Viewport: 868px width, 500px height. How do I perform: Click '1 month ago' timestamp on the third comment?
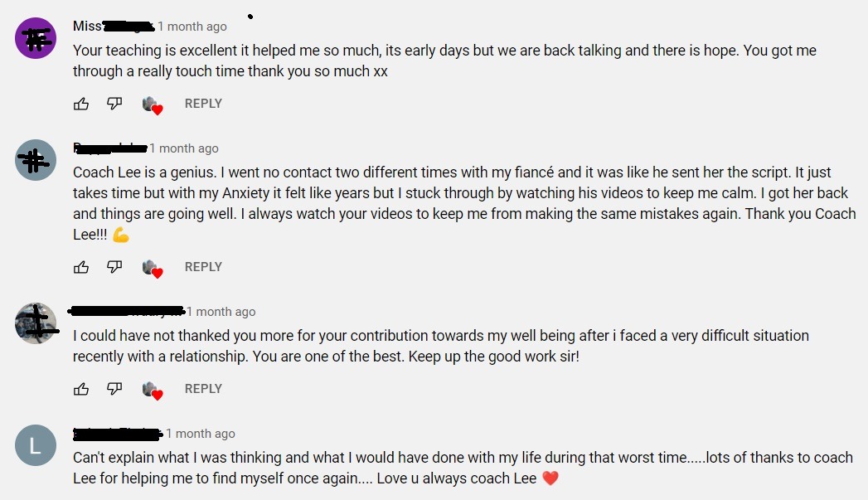click(221, 312)
